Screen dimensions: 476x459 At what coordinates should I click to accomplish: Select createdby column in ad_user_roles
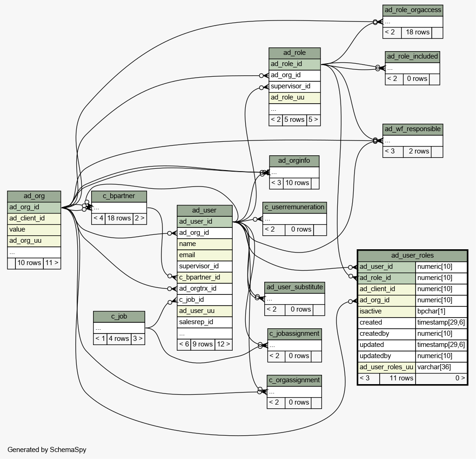[x=387, y=334]
